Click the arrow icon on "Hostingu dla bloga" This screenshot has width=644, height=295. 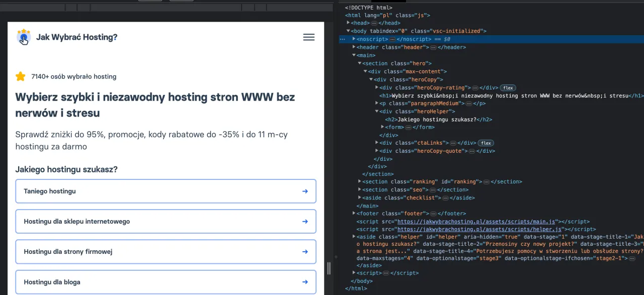pyautogui.click(x=305, y=282)
